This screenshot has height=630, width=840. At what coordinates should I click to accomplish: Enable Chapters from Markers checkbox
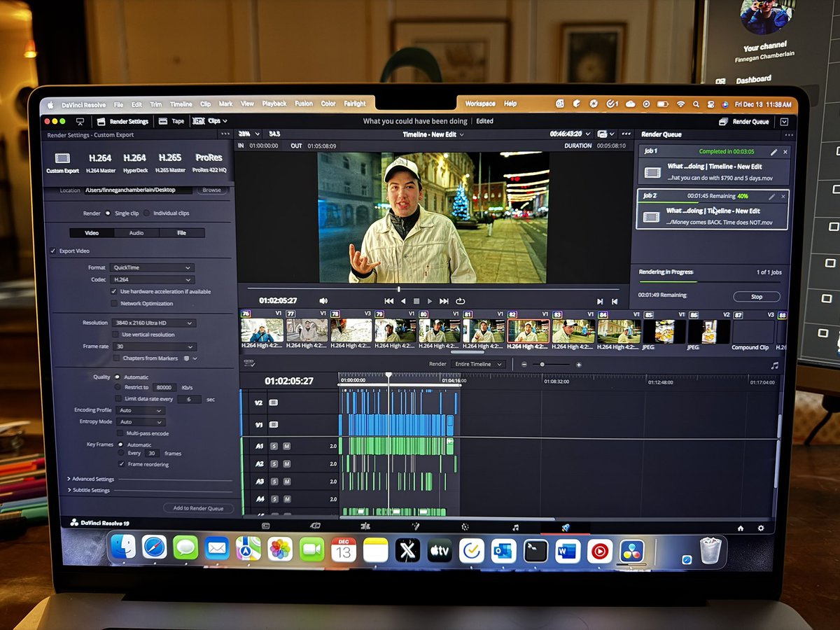(x=116, y=358)
